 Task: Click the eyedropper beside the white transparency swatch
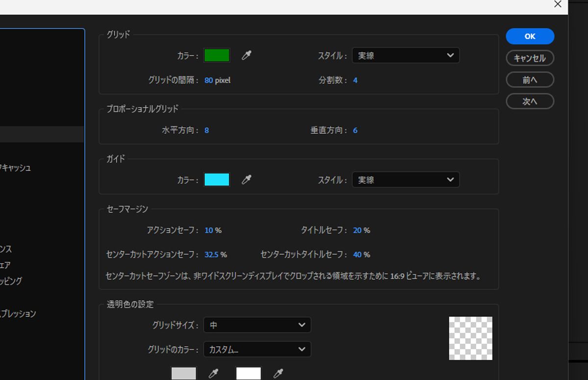pyautogui.click(x=278, y=373)
